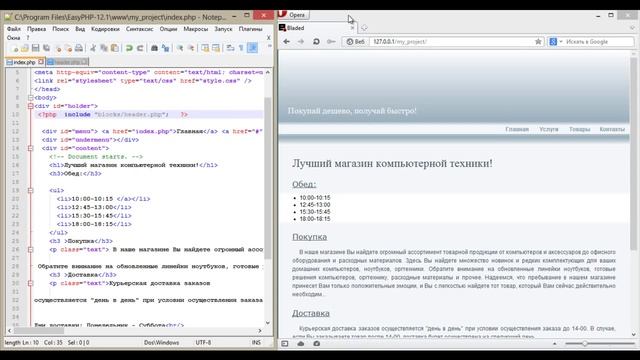Switch to second Notepad++ document tab
The height and width of the screenshot is (360, 640).
point(67,62)
